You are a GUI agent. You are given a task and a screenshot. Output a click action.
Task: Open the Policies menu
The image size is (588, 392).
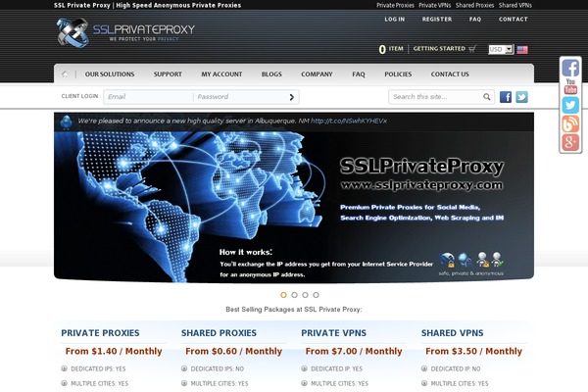pyautogui.click(x=398, y=74)
